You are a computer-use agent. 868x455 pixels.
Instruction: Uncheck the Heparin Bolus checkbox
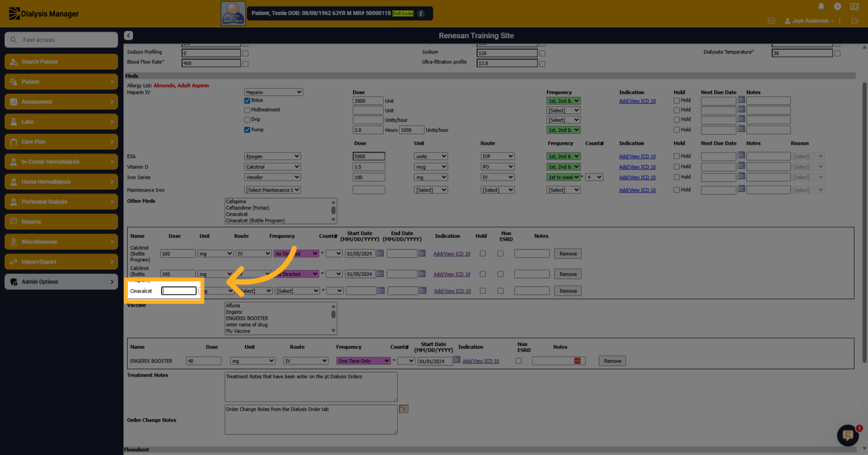[x=247, y=101]
